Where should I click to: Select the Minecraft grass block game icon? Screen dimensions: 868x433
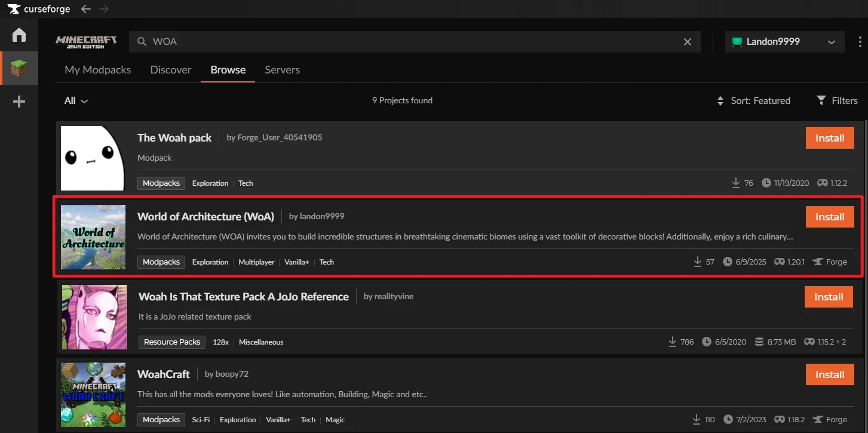pyautogui.click(x=19, y=68)
